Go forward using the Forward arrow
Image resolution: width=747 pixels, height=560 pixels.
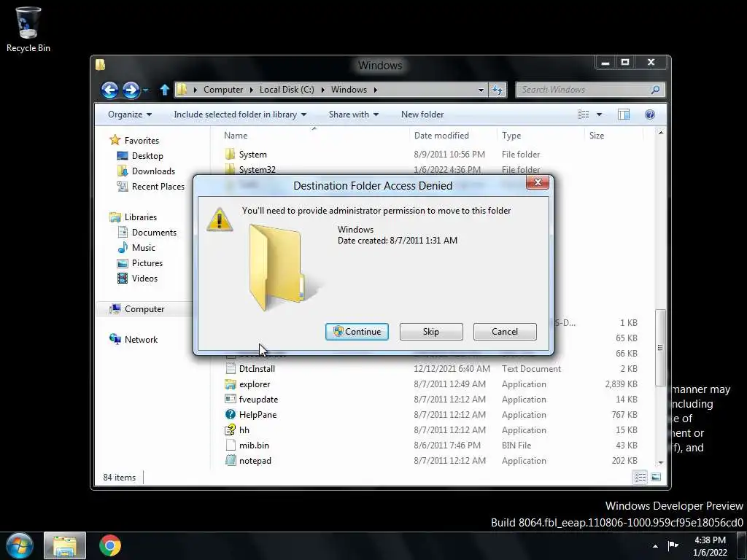(131, 90)
